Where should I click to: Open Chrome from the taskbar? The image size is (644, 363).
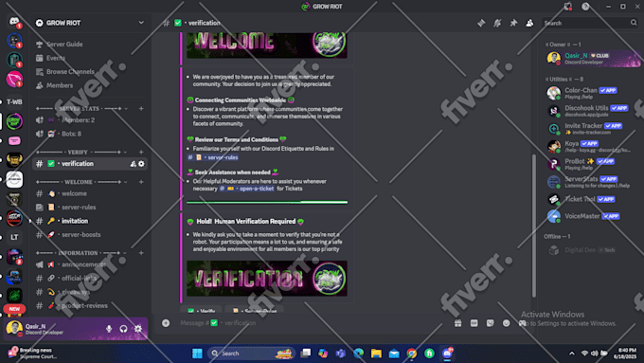[412, 354]
